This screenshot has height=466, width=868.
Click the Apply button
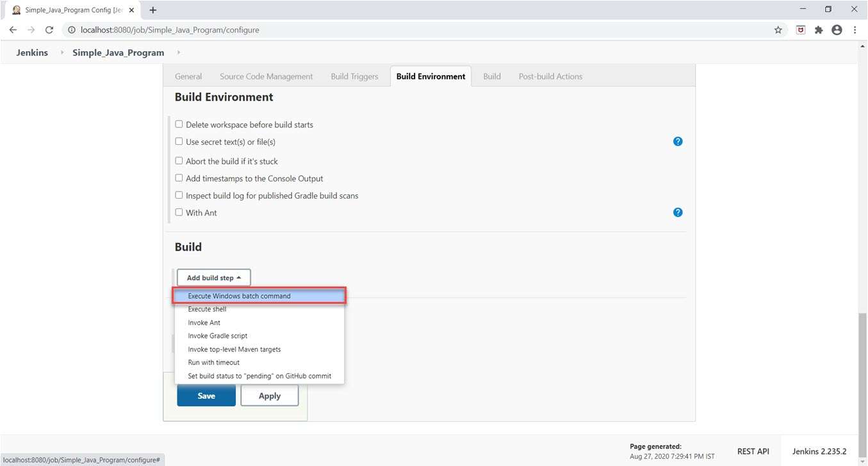click(270, 395)
